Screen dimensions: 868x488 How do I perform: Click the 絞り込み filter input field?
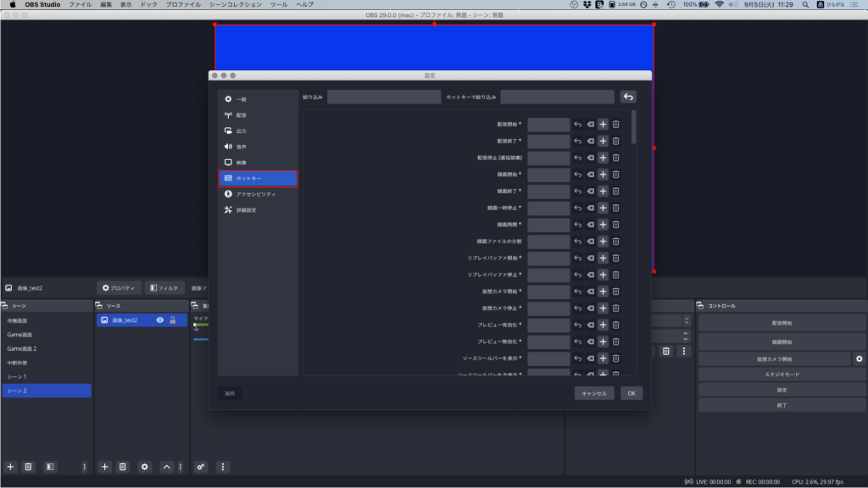[384, 97]
